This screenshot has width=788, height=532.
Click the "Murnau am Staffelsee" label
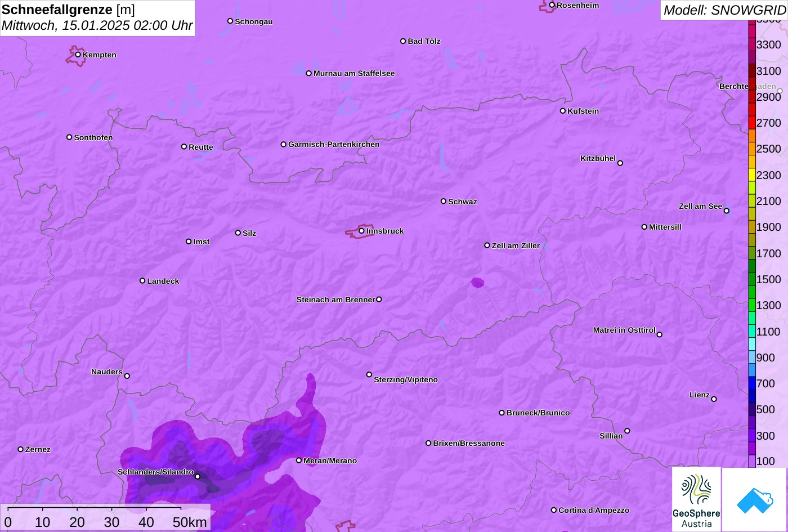[x=354, y=73]
